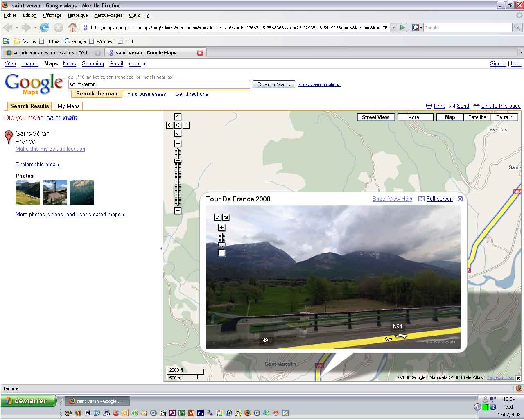524x420 pixels.
Task: Return to last result using the center pan button
Action: click(178, 125)
